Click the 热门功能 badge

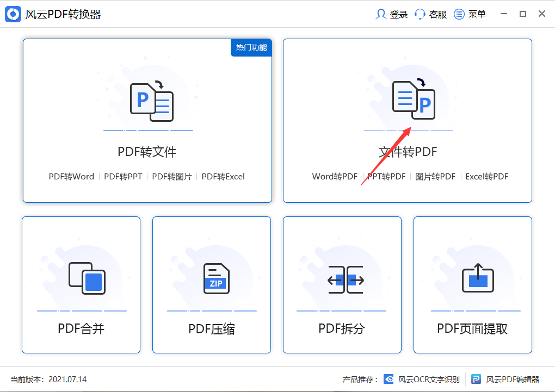point(251,48)
